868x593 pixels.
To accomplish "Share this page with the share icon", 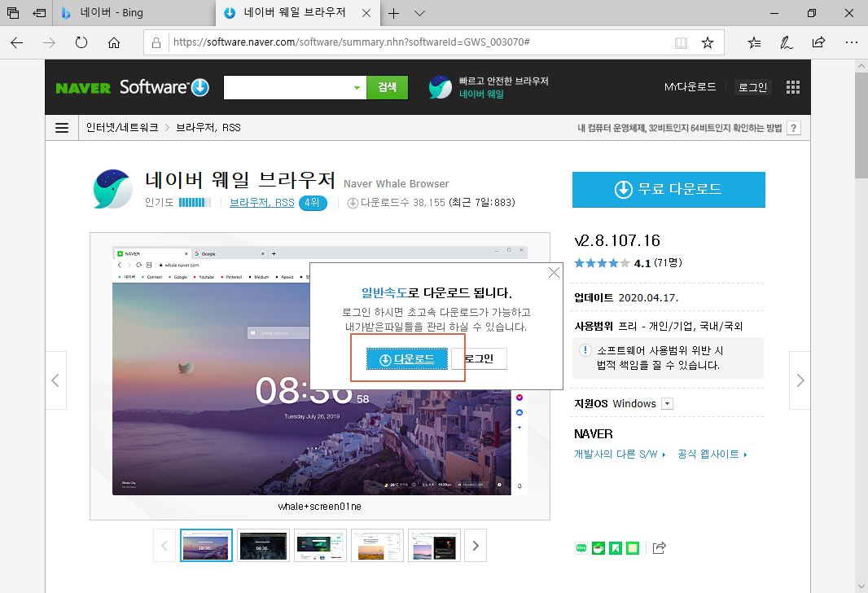I will [x=818, y=42].
